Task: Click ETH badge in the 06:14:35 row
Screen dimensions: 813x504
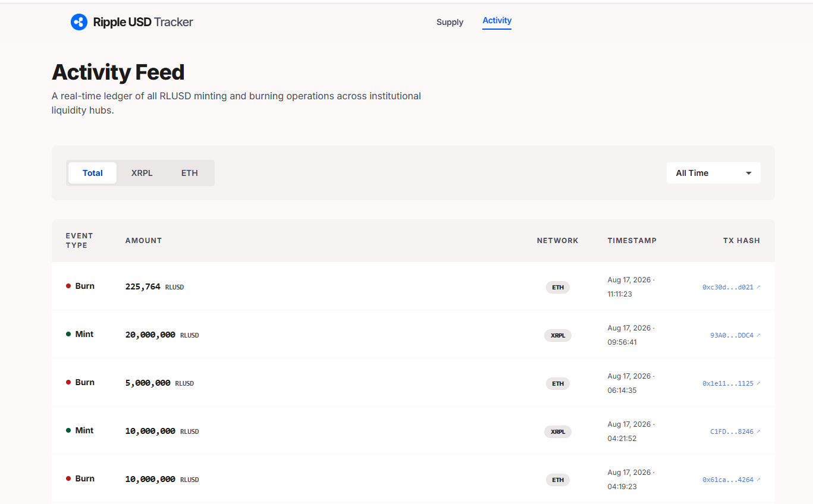Action: [x=558, y=383]
